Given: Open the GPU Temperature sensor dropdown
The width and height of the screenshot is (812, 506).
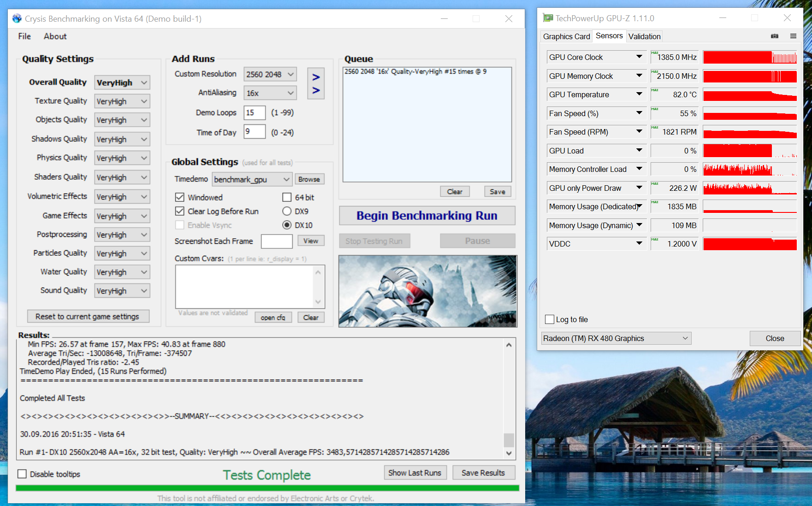Looking at the screenshot, I should click(596, 94).
